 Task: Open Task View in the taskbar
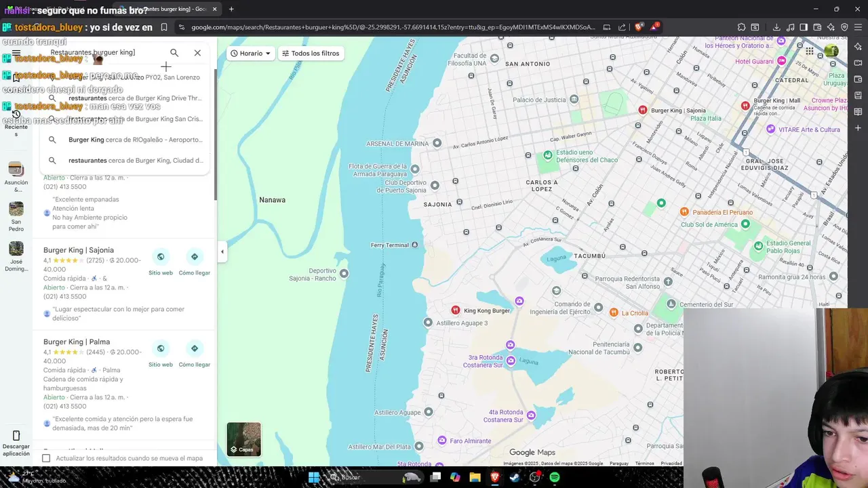[x=435, y=477]
